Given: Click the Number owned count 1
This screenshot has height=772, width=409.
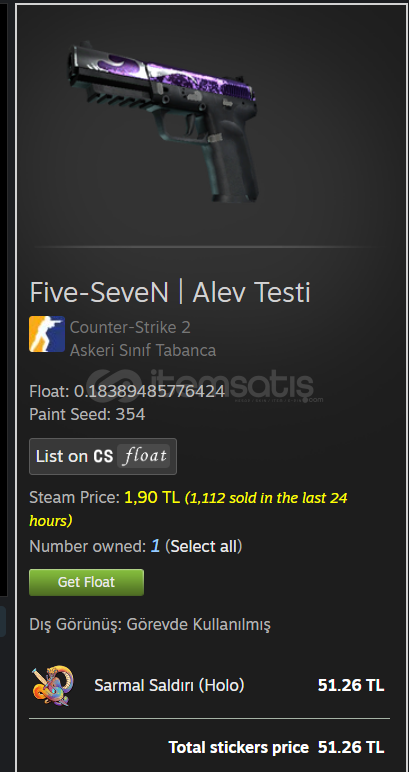Looking at the screenshot, I should pos(155,546).
